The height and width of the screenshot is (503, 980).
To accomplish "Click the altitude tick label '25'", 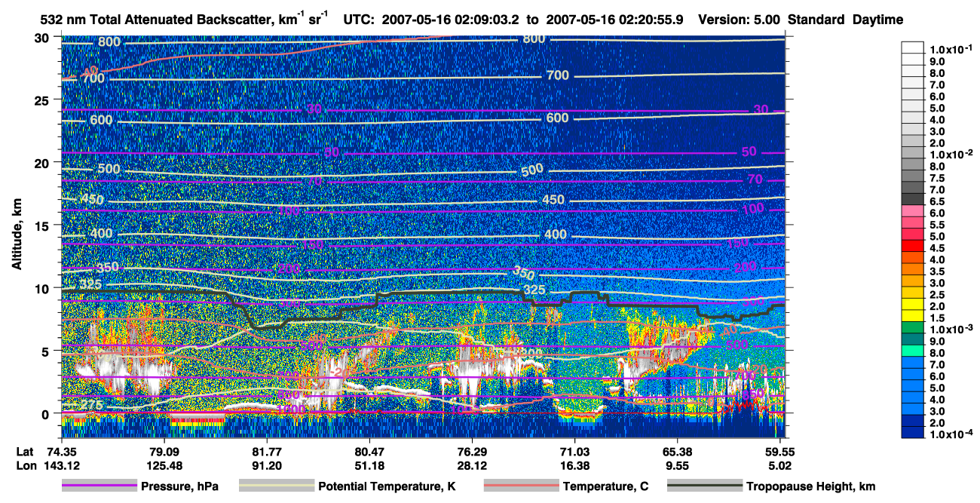I will (43, 100).
